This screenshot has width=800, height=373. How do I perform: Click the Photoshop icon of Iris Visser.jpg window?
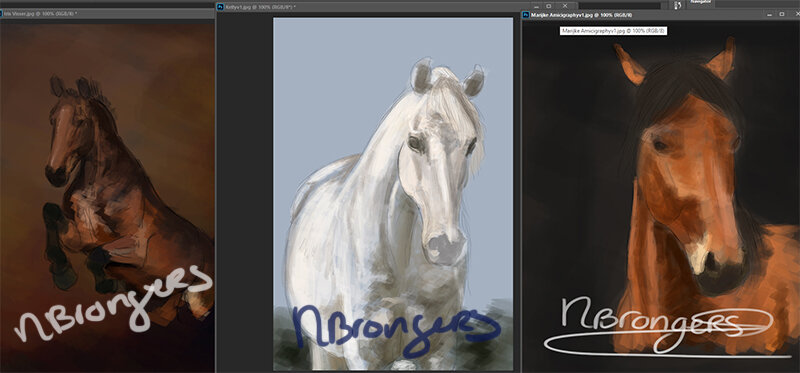click(1, 14)
